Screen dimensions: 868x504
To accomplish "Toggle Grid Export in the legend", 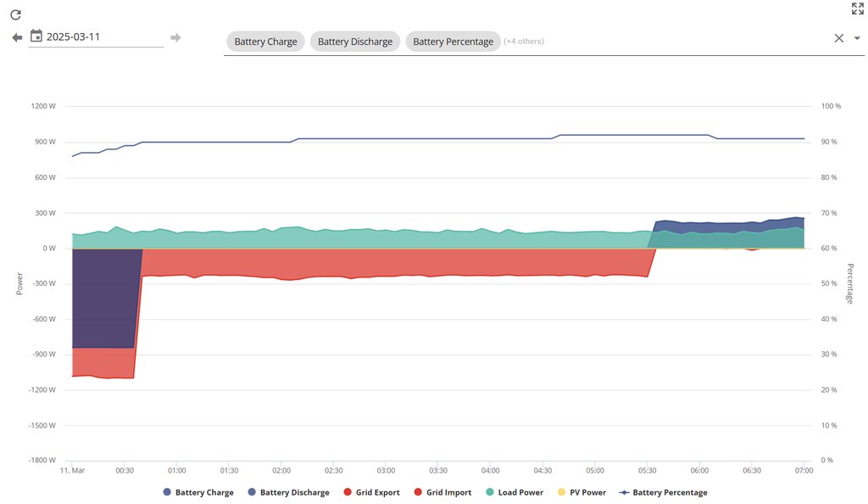I will tap(370, 492).
